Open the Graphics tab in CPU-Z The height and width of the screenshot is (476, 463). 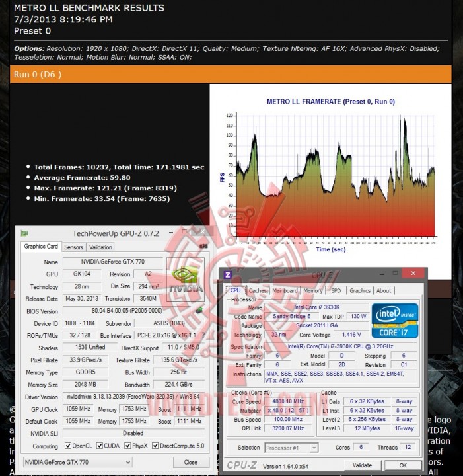pos(359,290)
